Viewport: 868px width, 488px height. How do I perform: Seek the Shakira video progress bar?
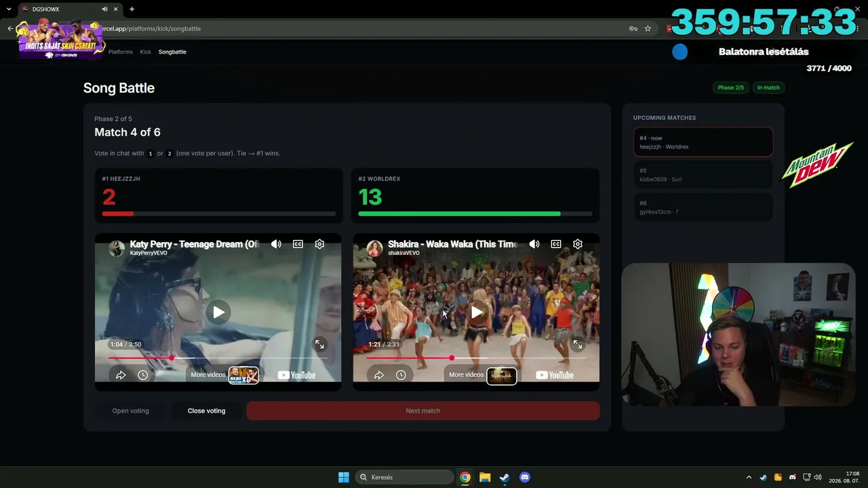coord(476,358)
